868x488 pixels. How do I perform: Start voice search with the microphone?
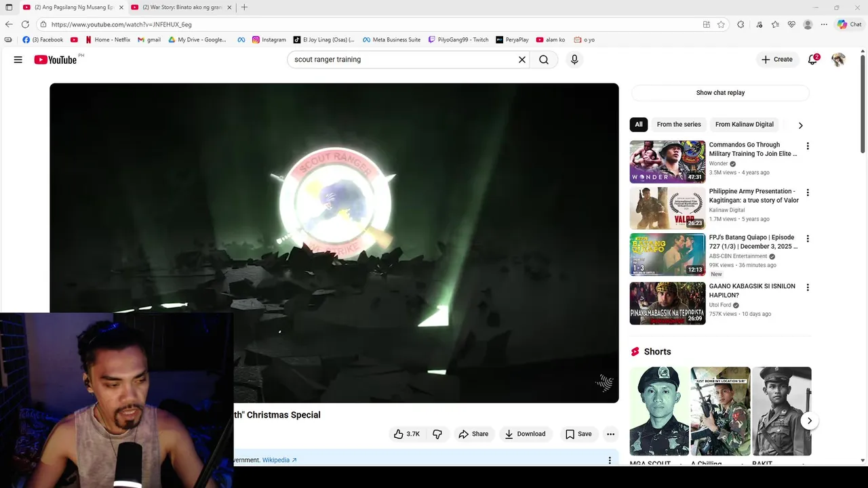tap(574, 60)
